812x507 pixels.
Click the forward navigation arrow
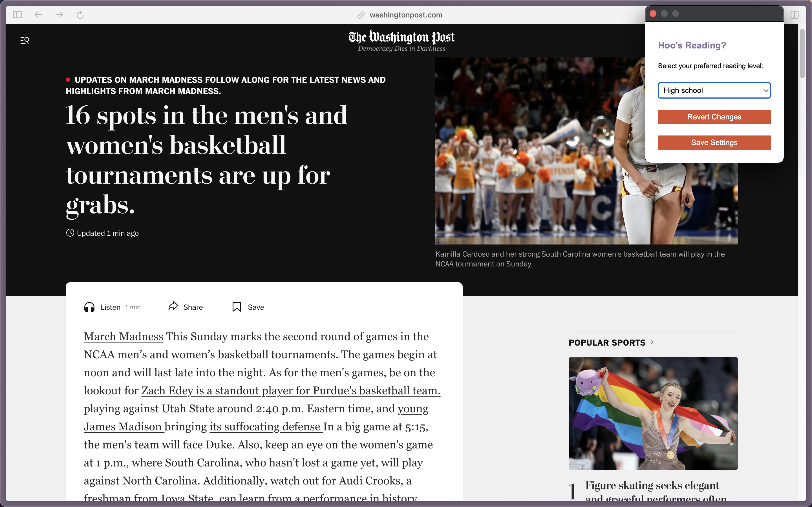point(59,15)
